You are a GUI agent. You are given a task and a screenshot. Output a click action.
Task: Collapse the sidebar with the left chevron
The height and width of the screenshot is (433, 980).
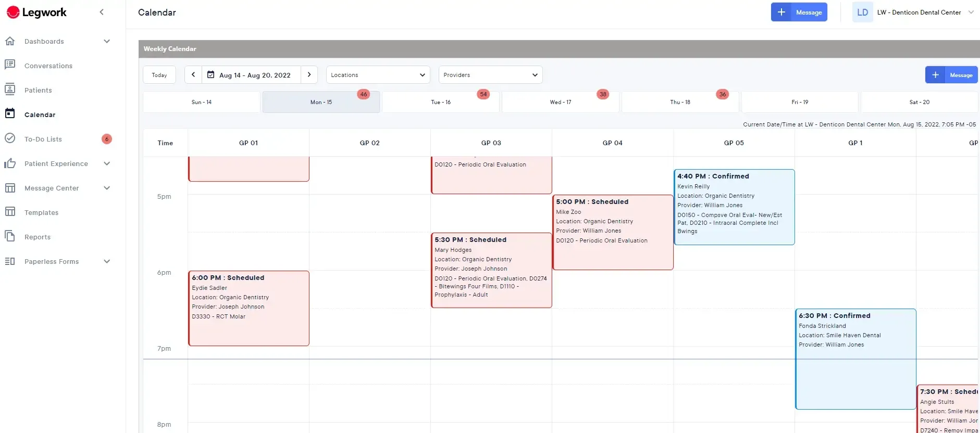coord(102,12)
